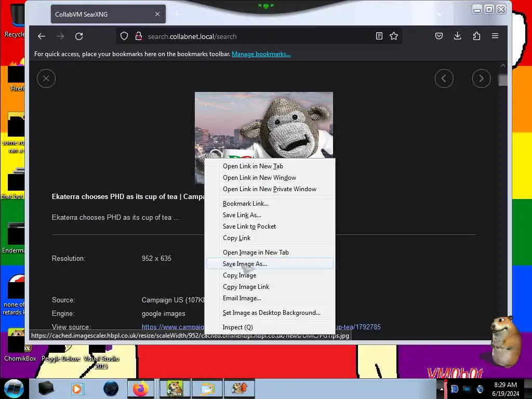Open the Extensions puzzle icon

pyautogui.click(x=476, y=36)
